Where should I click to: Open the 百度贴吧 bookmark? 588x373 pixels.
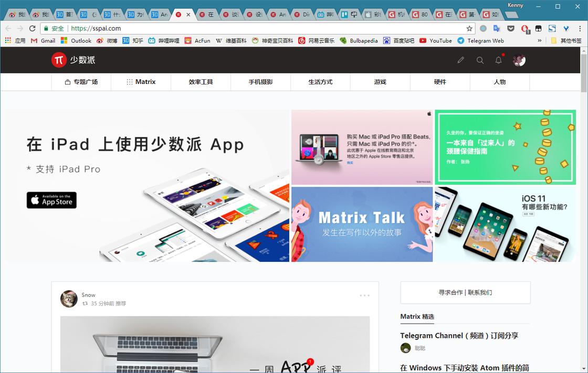pos(398,40)
